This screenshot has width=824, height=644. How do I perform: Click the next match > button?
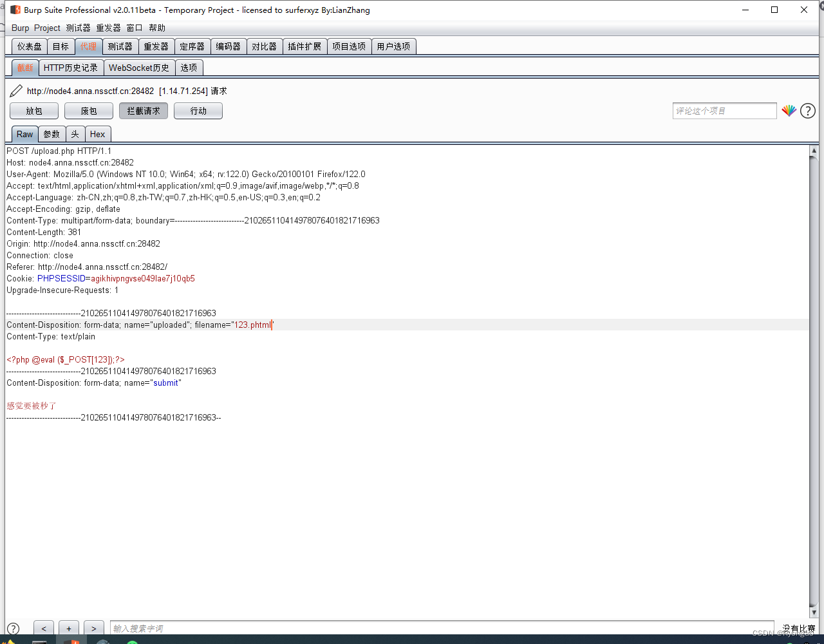tap(94, 629)
